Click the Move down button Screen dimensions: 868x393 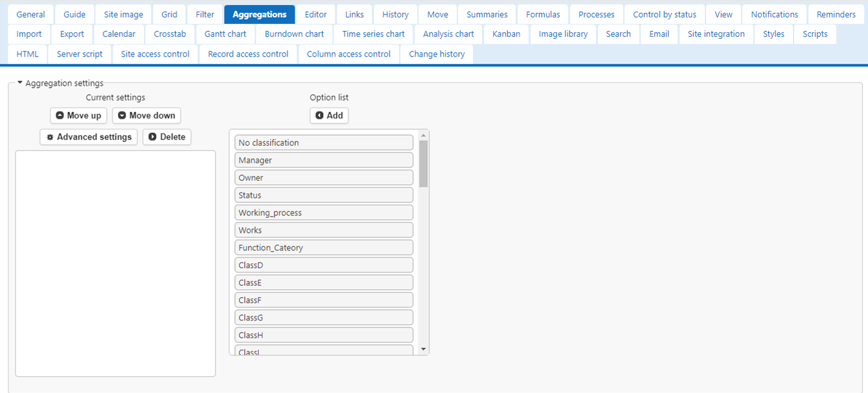pyautogui.click(x=146, y=115)
